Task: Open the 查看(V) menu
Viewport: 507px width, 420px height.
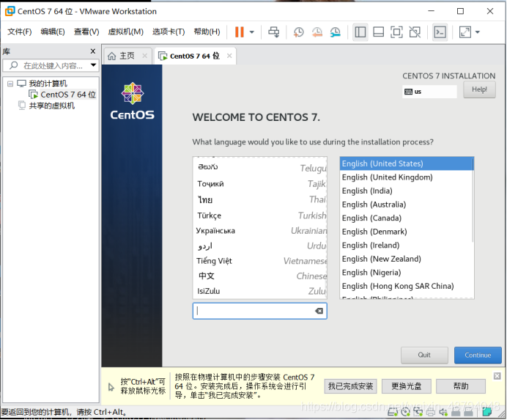Action: (86, 32)
